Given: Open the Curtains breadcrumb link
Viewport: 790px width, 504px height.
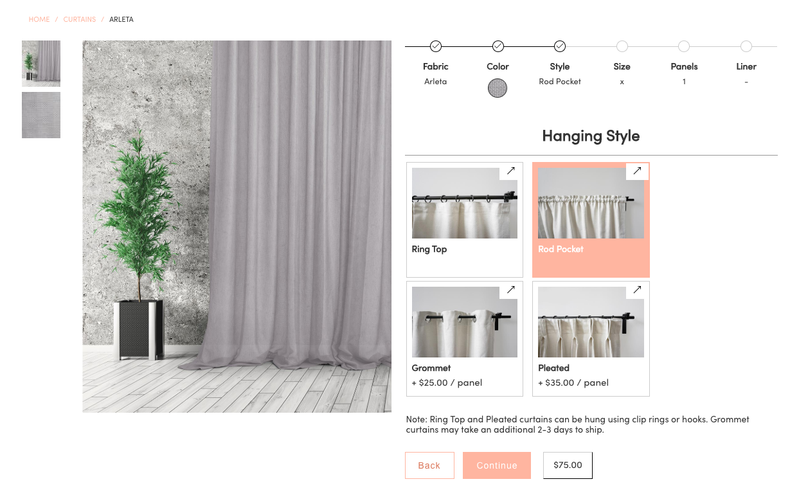Looking at the screenshot, I should (80, 19).
